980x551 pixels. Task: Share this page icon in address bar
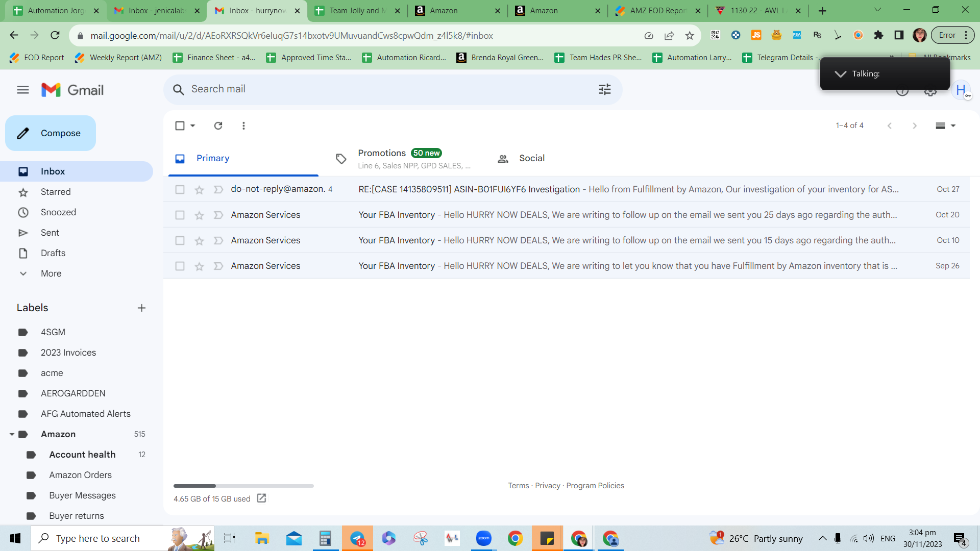(x=669, y=36)
